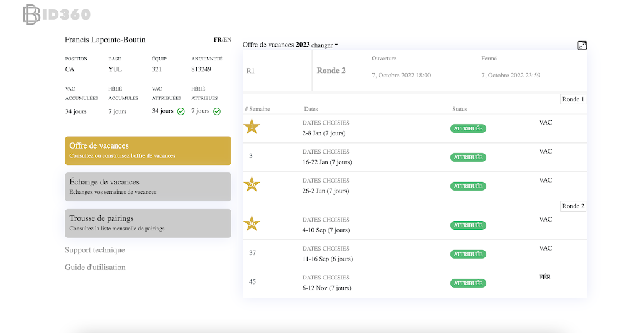The width and height of the screenshot is (644, 333).
Task: Click week number 45
Action: point(253,281)
